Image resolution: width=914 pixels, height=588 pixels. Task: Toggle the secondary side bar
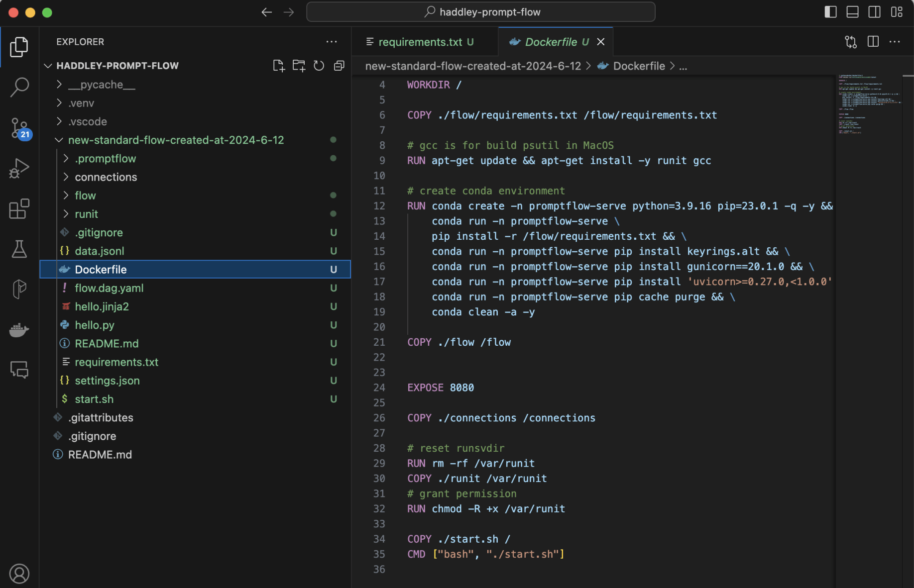coord(874,12)
